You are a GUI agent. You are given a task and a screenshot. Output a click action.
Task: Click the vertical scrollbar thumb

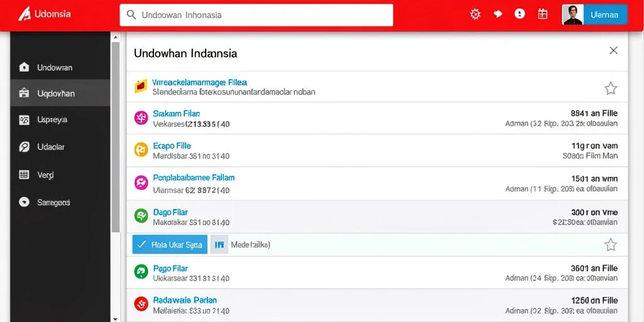click(x=116, y=138)
